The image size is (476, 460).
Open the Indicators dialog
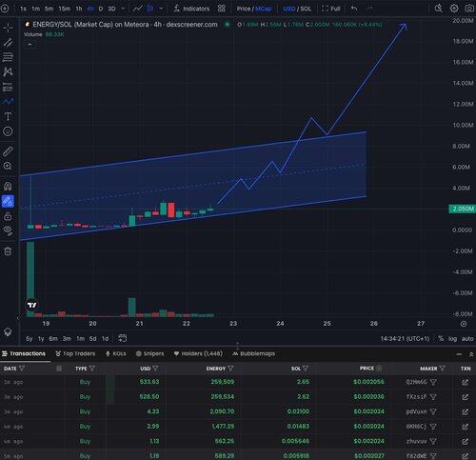pos(191,9)
